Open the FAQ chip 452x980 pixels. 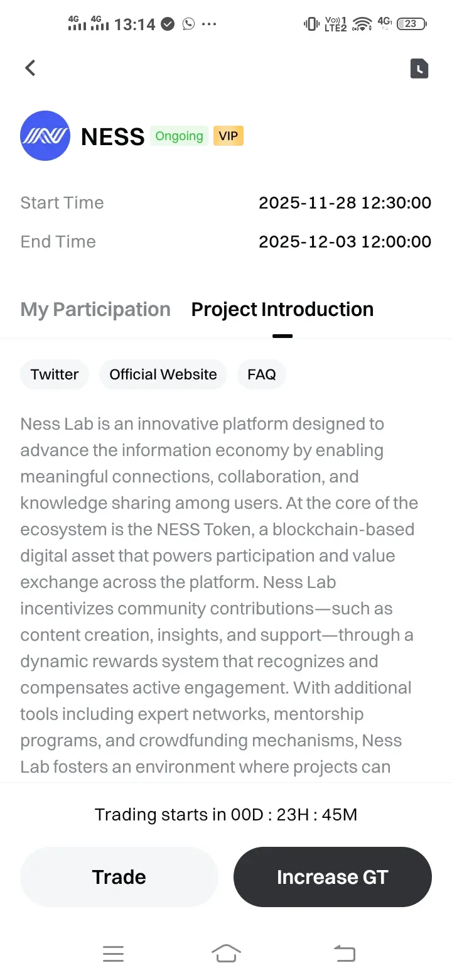coord(262,374)
